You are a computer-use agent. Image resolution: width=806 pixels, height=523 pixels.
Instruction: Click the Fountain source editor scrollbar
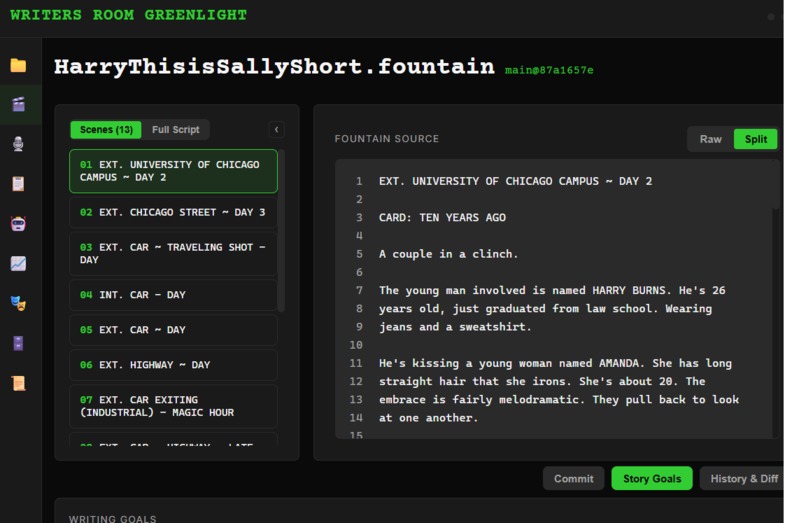[775, 185]
